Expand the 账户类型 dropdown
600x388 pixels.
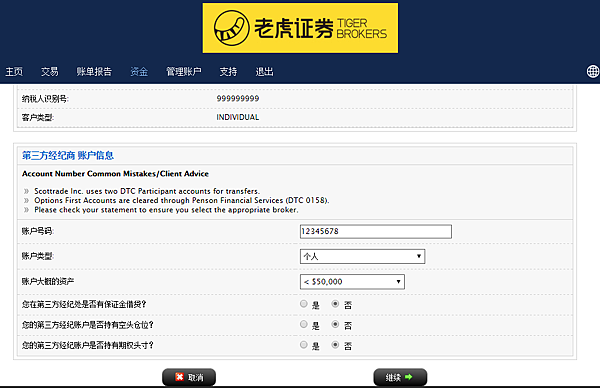click(362, 256)
